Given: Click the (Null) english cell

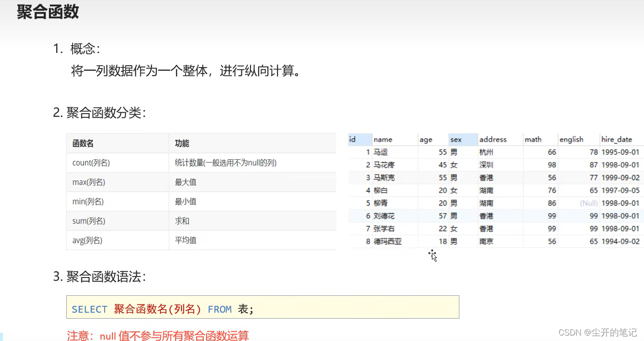Looking at the screenshot, I should coord(589,203).
